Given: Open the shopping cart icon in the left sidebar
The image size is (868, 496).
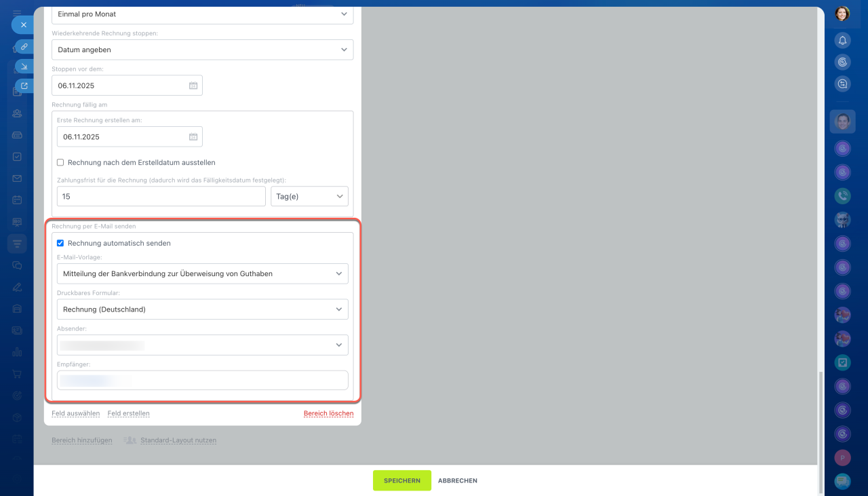Looking at the screenshot, I should [x=17, y=374].
